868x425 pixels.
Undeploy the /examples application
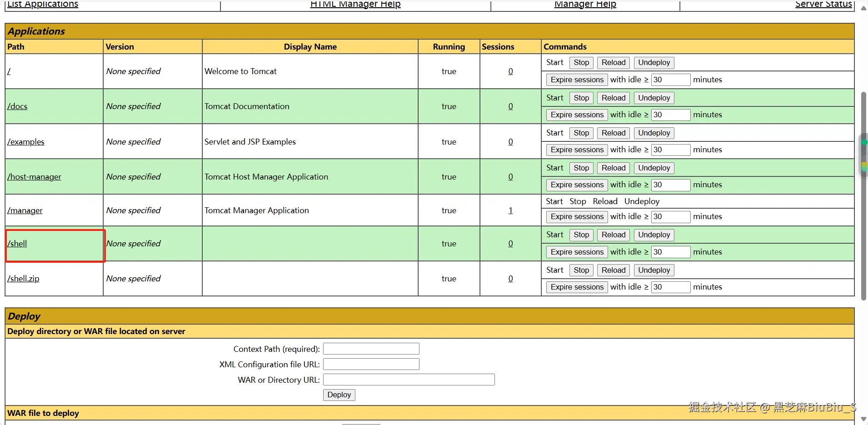coord(654,133)
